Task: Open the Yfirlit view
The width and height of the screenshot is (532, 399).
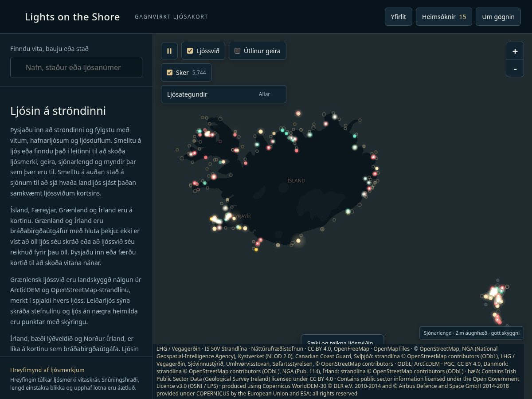Action: [x=399, y=17]
